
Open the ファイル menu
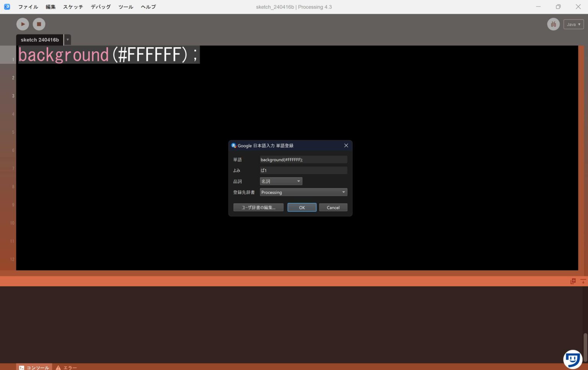click(x=28, y=7)
